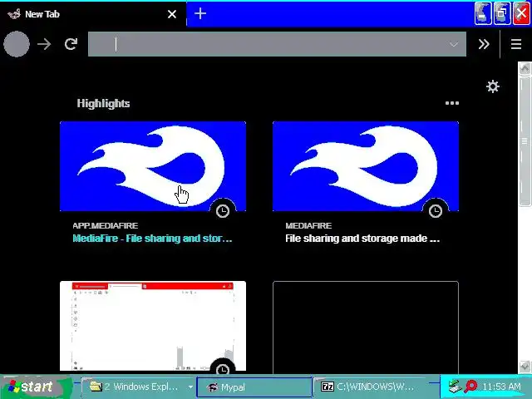Click the safely remove hardware tray icon

pyautogui.click(x=455, y=387)
